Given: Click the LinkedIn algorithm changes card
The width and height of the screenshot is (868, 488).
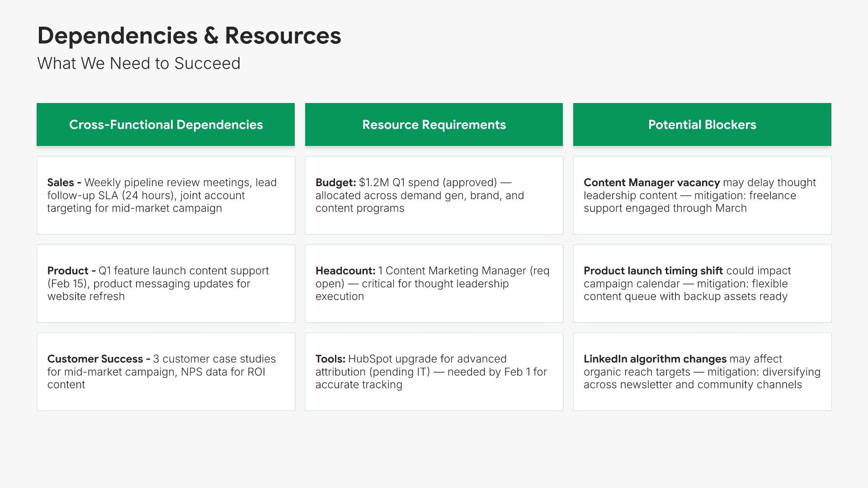Looking at the screenshot, I should click(702, 371).
